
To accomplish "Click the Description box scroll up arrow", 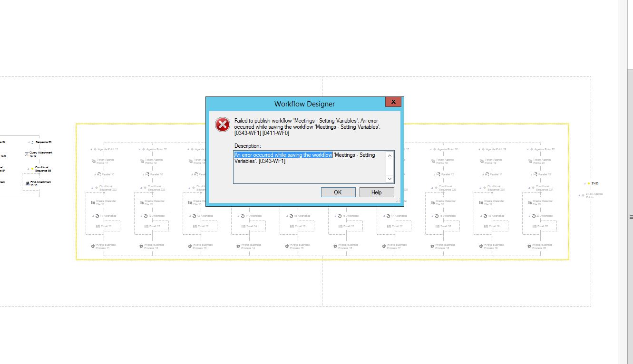I will coord(390,155).
